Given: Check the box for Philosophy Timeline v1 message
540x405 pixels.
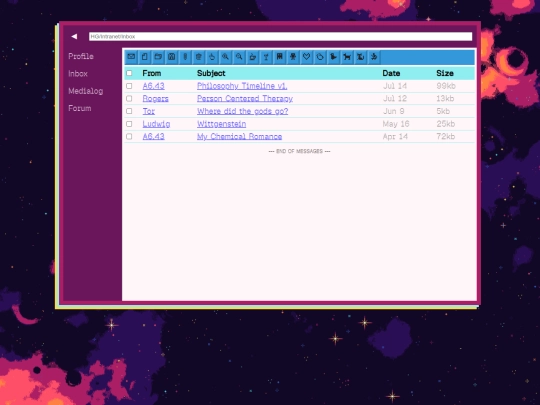Looking at the screenshot, I should pyautogui.click(x=129, y=86).
